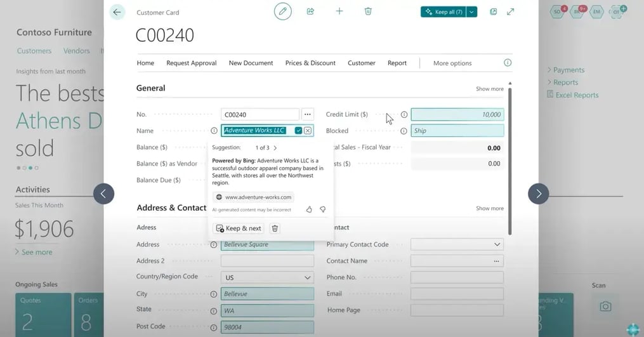Click the Keep & next button
The width and height of the screenshot is (644, 337).
pyautogui.click(x=239, y=228)
